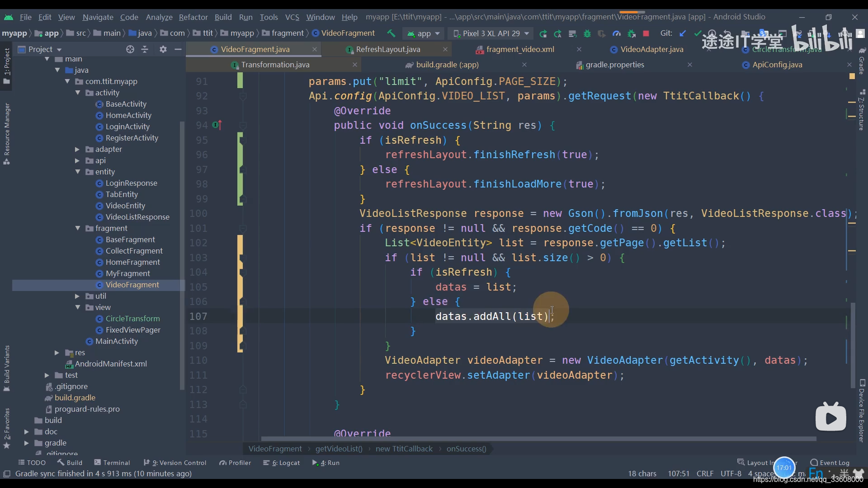The image size is (868, 488).
Task: Hide the Project panel with minus icon
Action: (178, 49)
